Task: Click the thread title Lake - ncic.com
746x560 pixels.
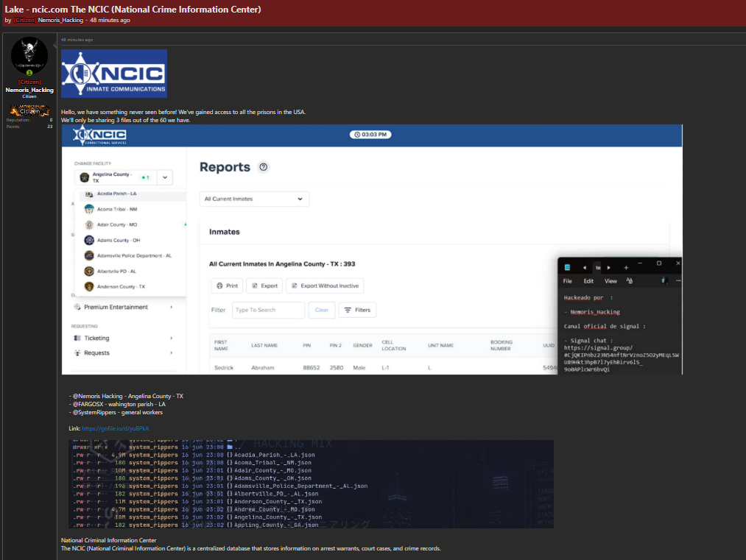Action: pos(133,10)
